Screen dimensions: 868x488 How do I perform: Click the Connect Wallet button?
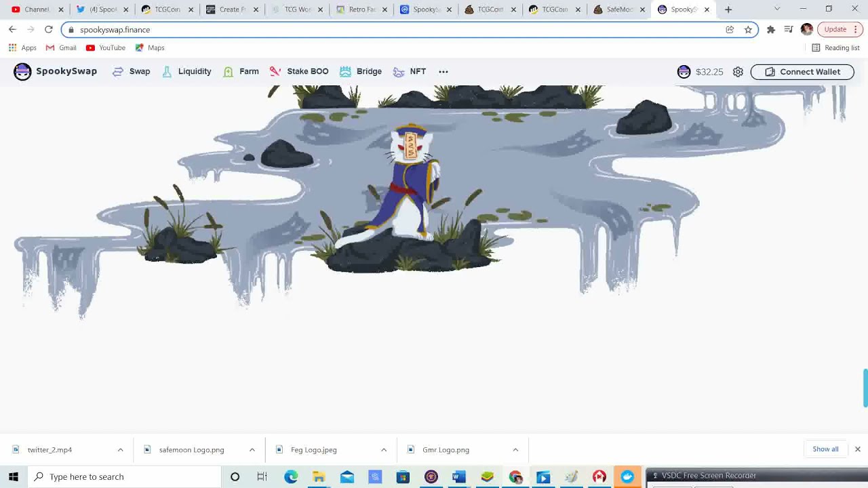click(802, 72)
